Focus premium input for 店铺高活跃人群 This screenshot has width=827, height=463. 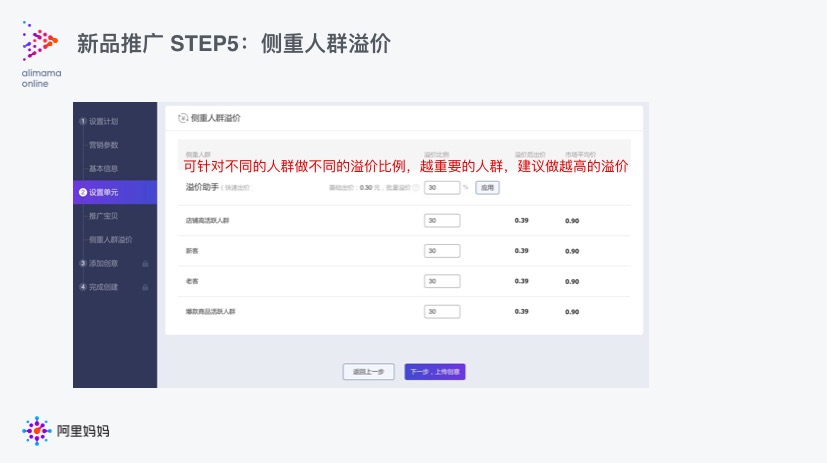click(442, 220)
